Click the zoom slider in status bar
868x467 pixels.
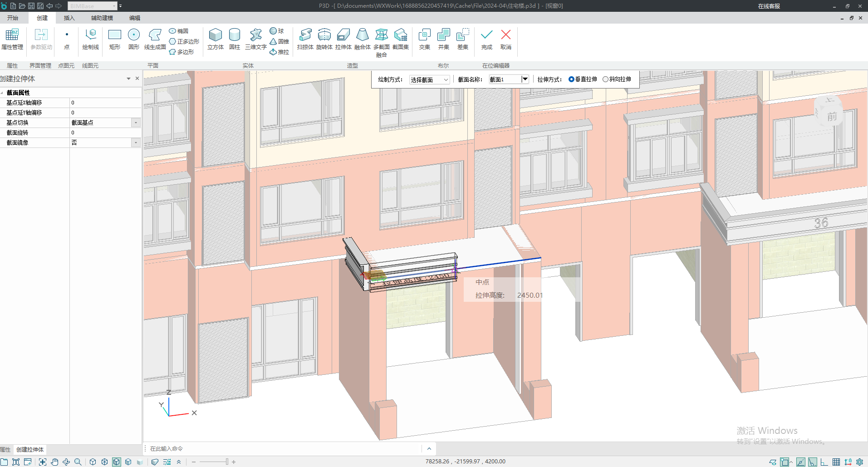click(227, 462)
